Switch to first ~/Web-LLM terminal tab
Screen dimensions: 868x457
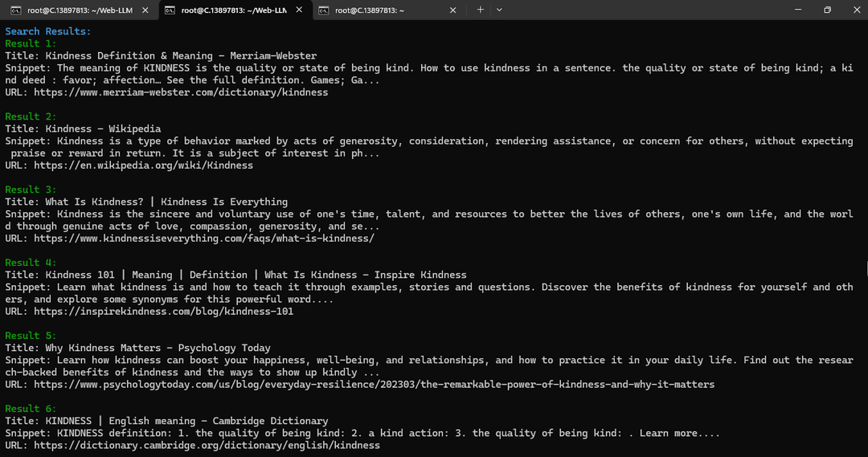80,10
